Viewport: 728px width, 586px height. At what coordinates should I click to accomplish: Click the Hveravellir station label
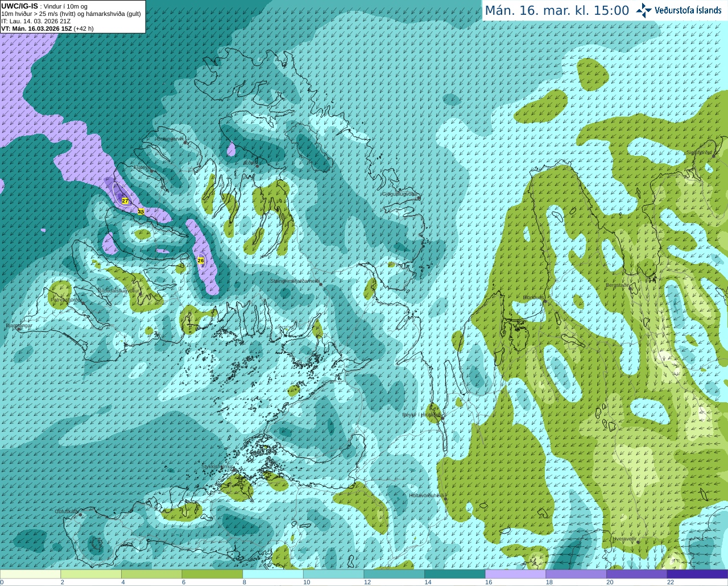[625, 539]
